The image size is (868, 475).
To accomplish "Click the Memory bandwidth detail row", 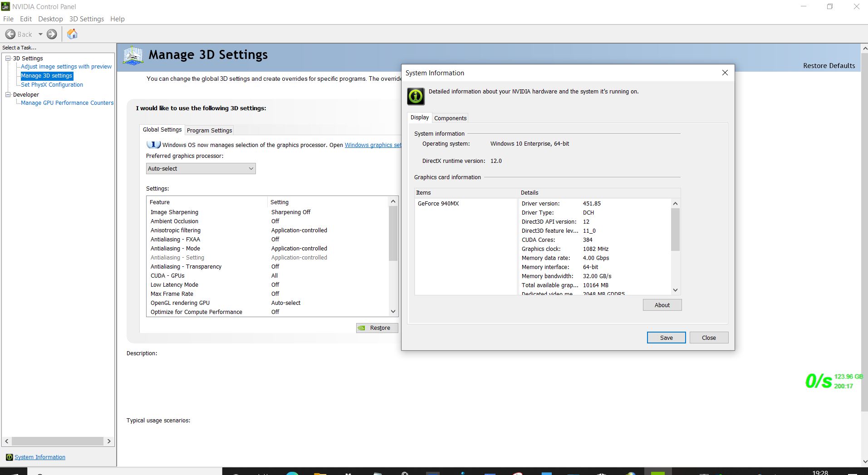I will pyautogui.click(x=595, y=276).
